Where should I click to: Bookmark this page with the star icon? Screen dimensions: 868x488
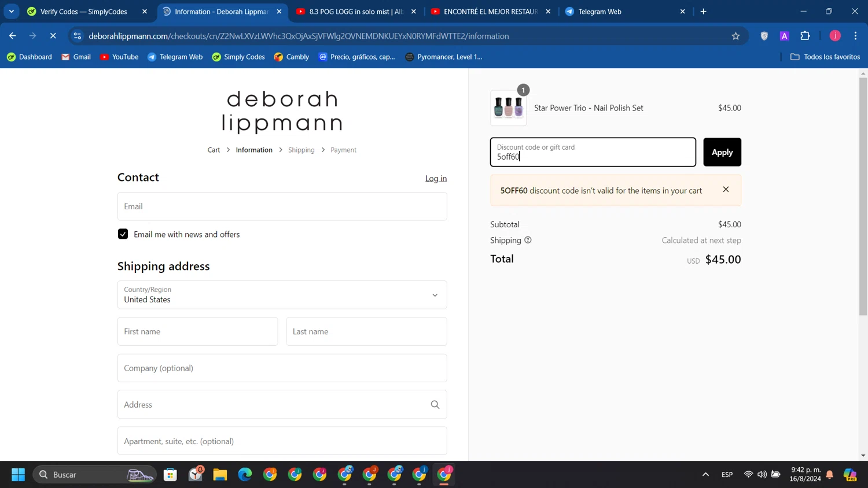735,36
